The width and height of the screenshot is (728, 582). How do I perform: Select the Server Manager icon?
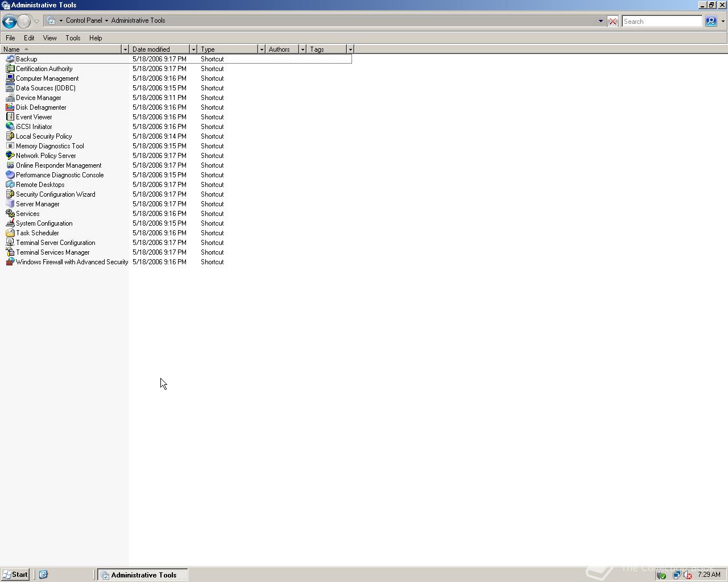[10, 204]
